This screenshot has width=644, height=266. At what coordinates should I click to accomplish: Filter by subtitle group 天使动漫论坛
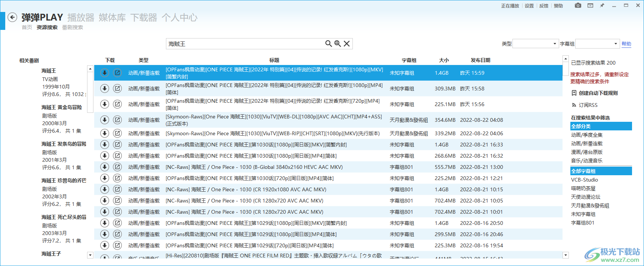point(601,197)
